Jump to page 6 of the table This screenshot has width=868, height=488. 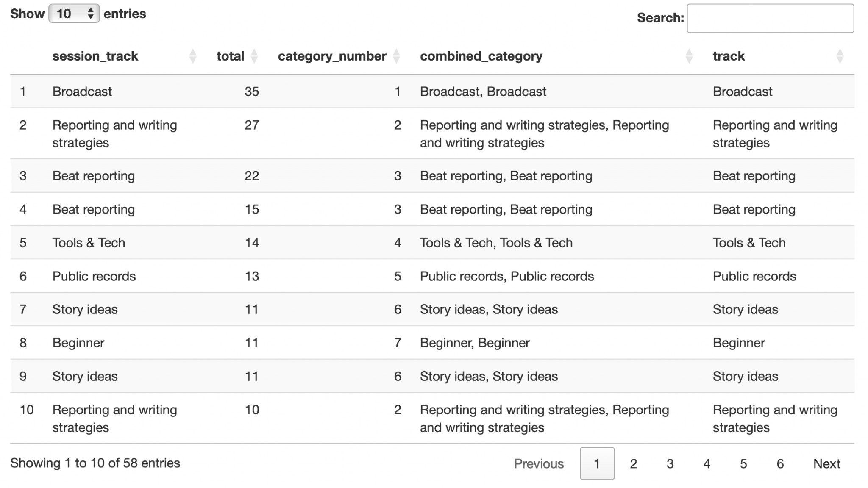coord(780,464)
